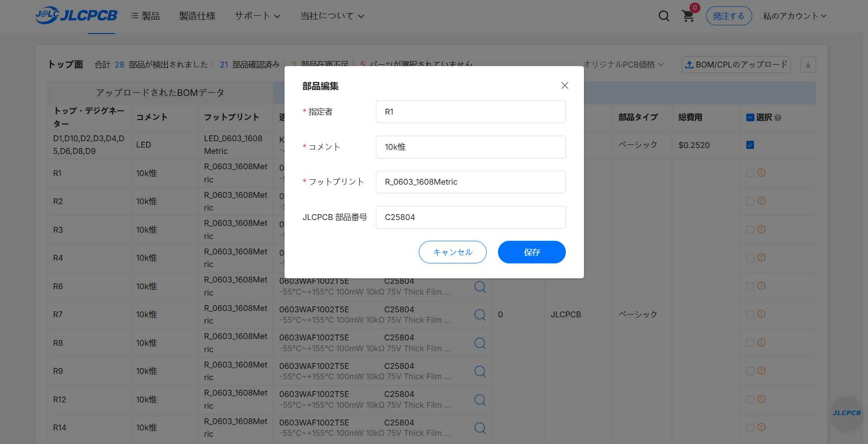Expand the 当社について menu
Viewport: 868px width, 444px height.
pos(332,16)
